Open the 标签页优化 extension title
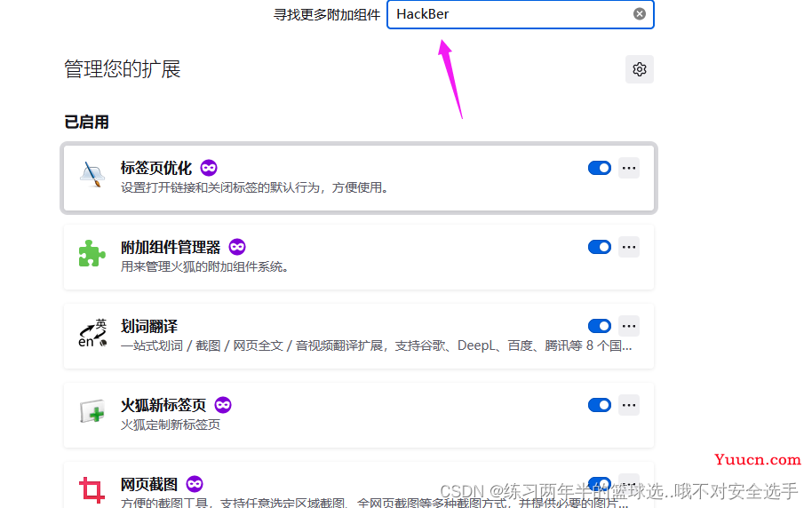The image size is (812, 508). pyautogui.click(x=156, y=168)
